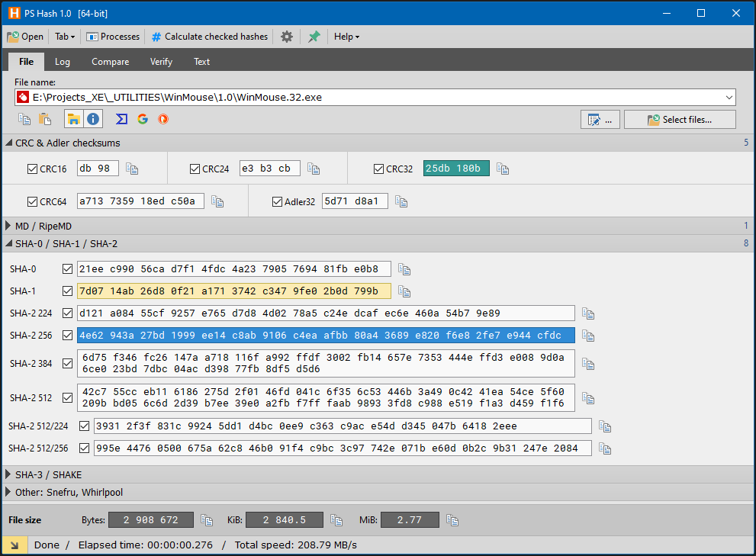Copy CRC32 value to clipboard
Screen dimensions: 756x556
(503, 169)
